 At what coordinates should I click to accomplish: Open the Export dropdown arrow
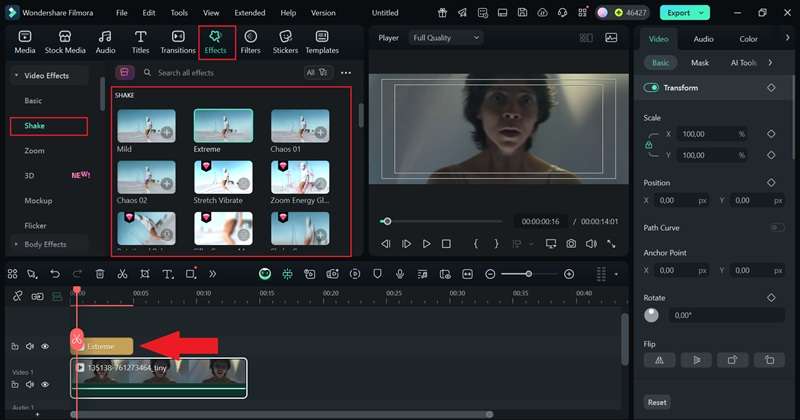pos(702,13)
